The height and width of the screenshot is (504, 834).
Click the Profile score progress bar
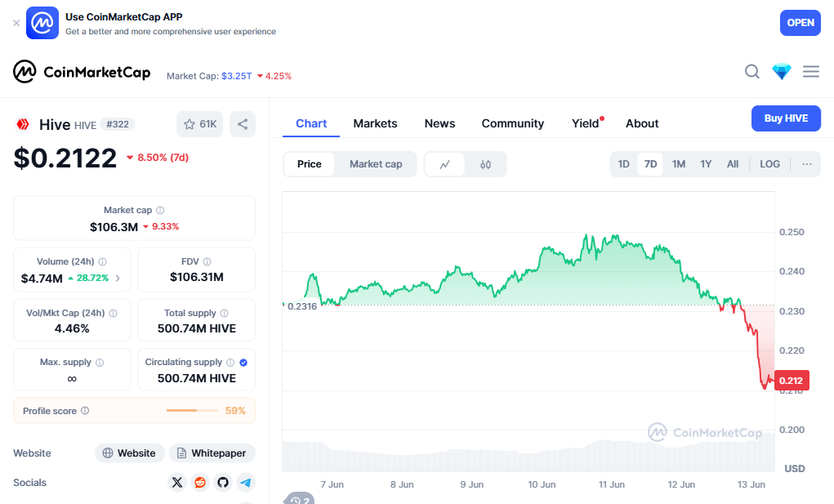(x=192, y=411)
